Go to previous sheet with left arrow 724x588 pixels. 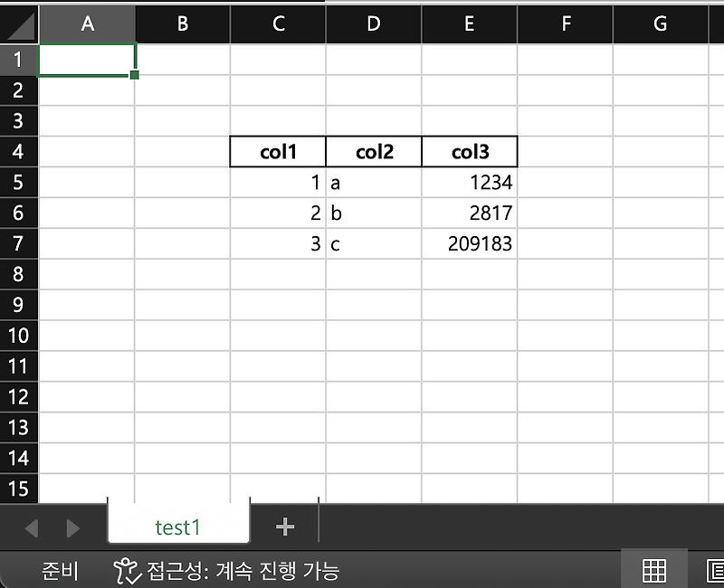(32, 528)
